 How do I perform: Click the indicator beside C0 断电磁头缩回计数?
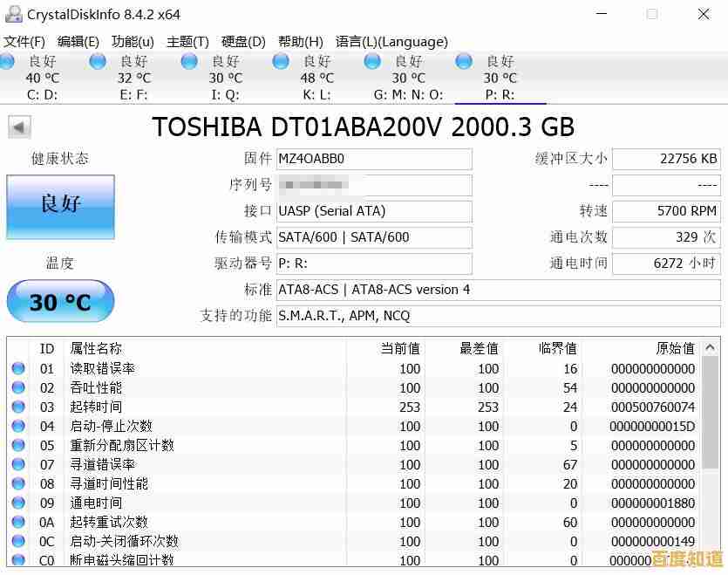coord(19,560)
